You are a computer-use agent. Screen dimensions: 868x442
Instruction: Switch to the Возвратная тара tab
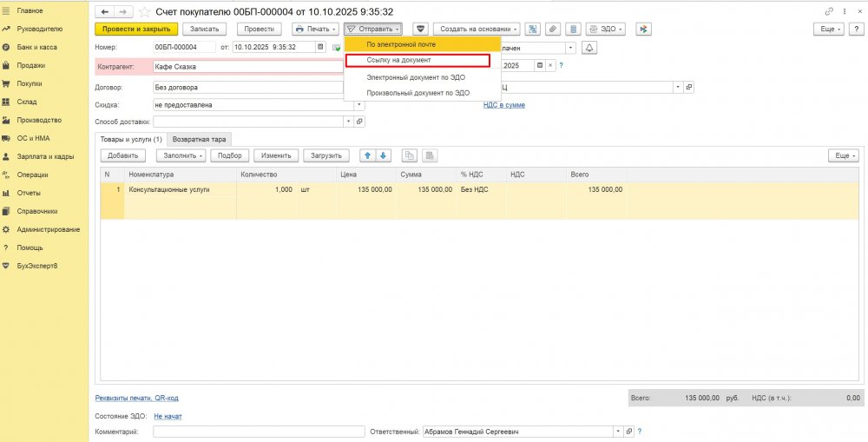(200, 139)
